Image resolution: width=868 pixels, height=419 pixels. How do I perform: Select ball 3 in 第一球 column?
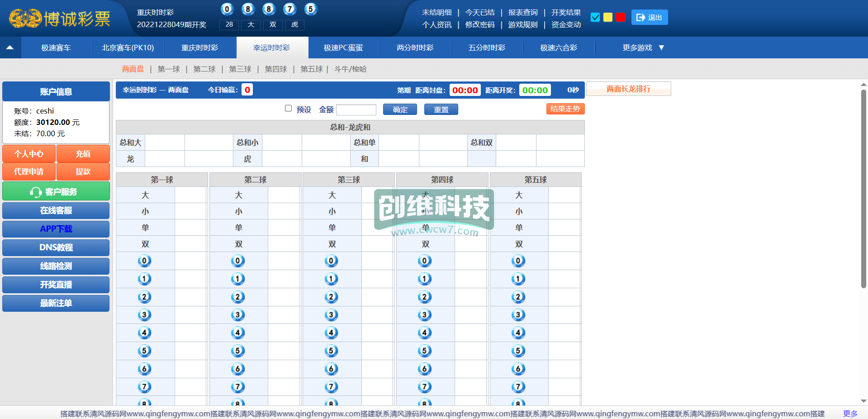[144, 315]
